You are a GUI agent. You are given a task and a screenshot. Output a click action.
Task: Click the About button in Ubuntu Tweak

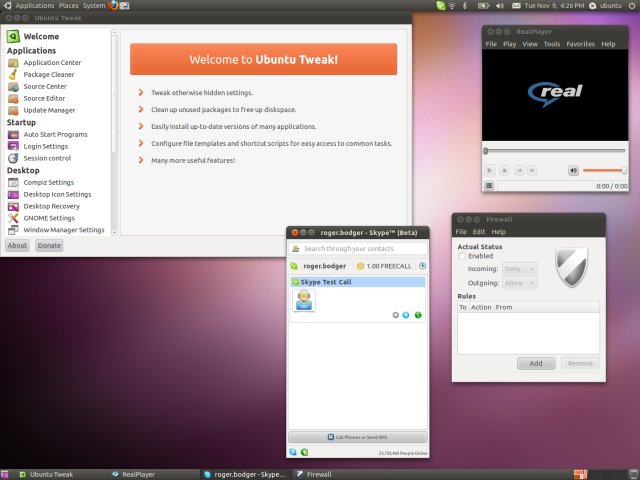[x=17, y=245]
